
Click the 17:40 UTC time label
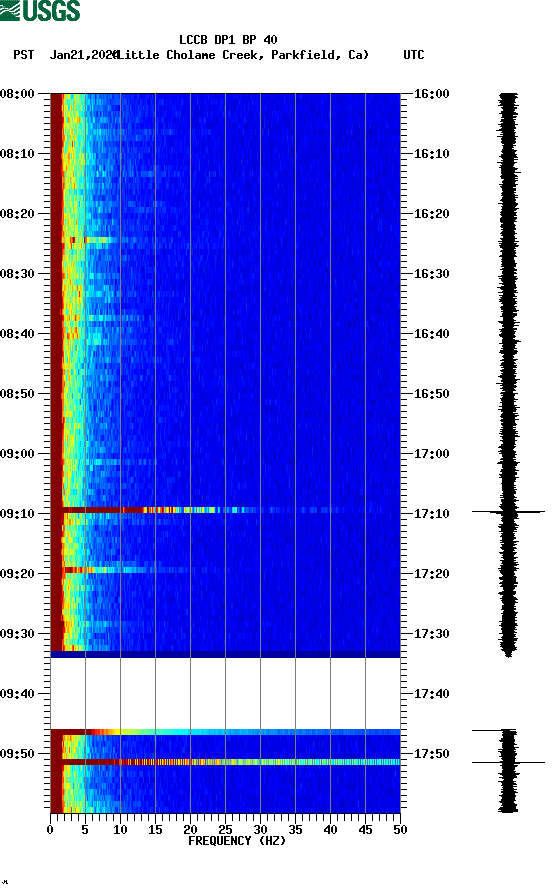(x=431, y=694)
